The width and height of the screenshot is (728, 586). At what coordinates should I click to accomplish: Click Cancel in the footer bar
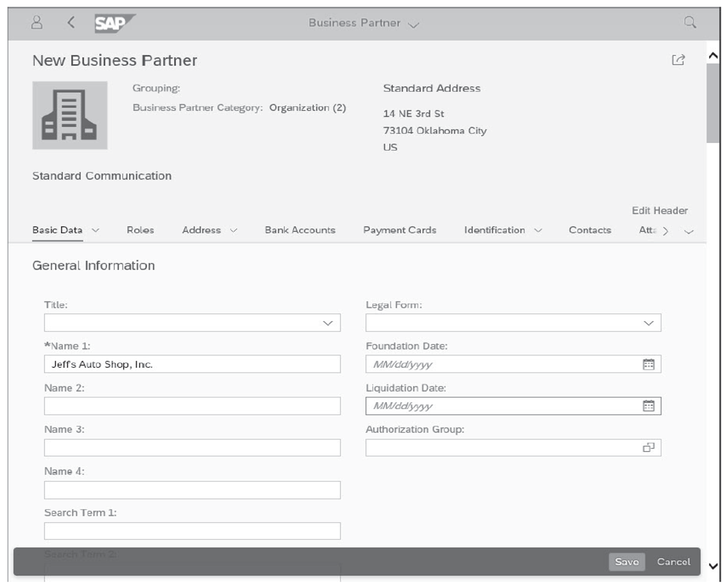click(673, 562)
